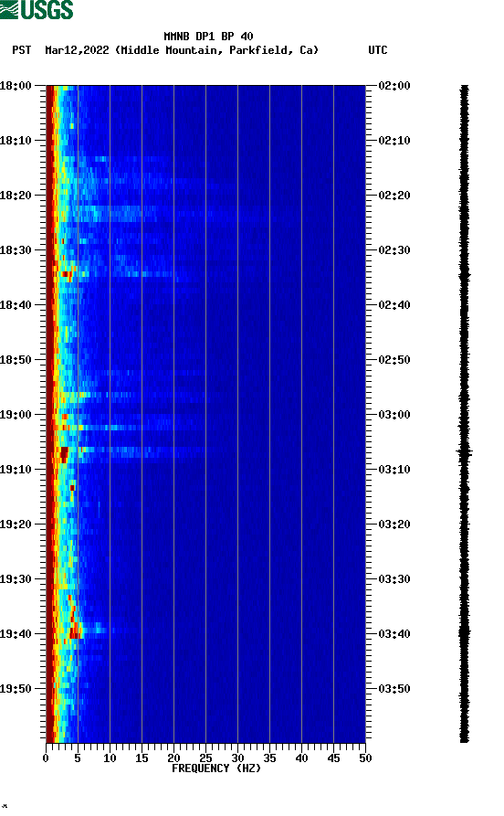Image resolution: width=504 pixels, height=816 pixels.
Task: Click the 19:50 PST time label
Action: (16, 689)
